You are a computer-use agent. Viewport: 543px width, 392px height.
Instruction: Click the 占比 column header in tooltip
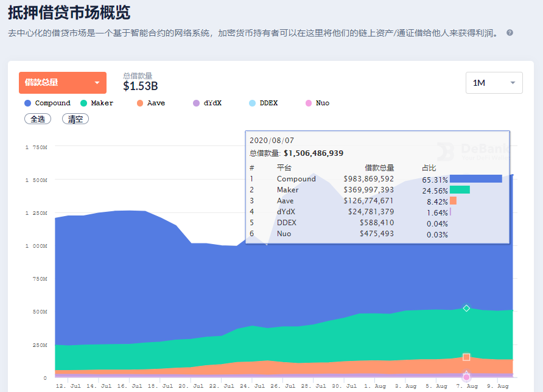tap(429, 167)
